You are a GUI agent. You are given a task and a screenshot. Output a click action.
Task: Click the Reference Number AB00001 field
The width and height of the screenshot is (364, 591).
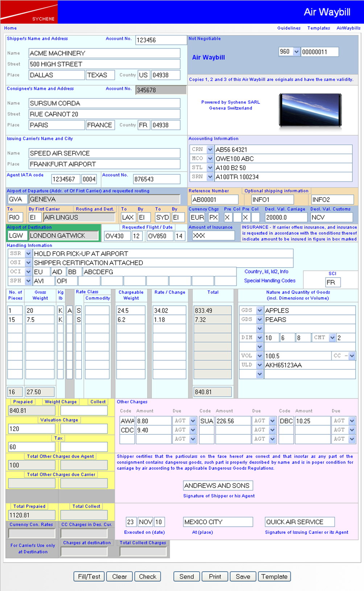tap(215, 200)
